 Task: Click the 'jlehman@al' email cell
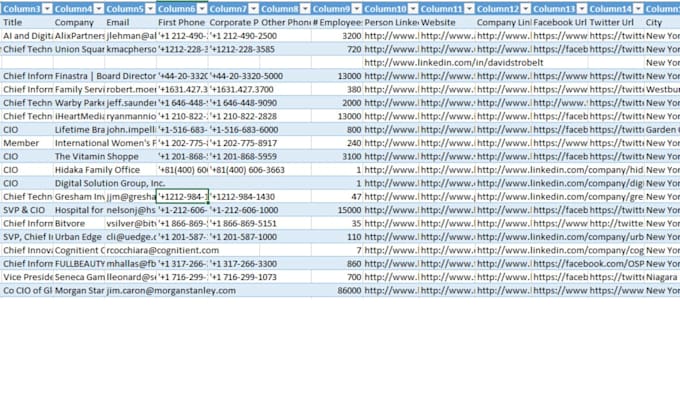click(x=131, y=36)
